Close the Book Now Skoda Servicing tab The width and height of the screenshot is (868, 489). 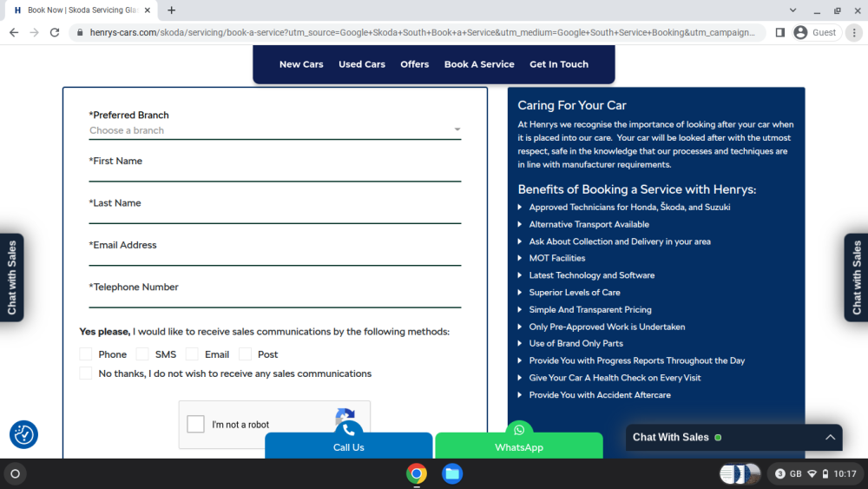(x=148, y=10)
